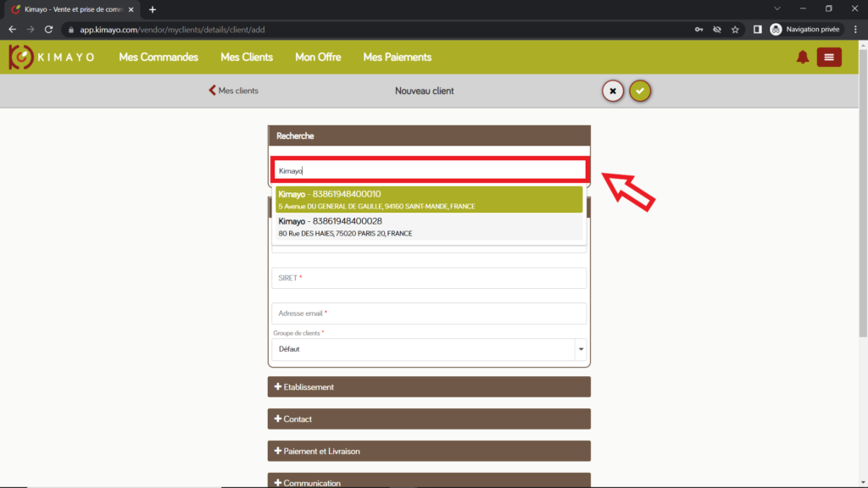Screen dimensions: 868x488
Task: Click the Recherche search field containing Kimayo
Action: 429,170
